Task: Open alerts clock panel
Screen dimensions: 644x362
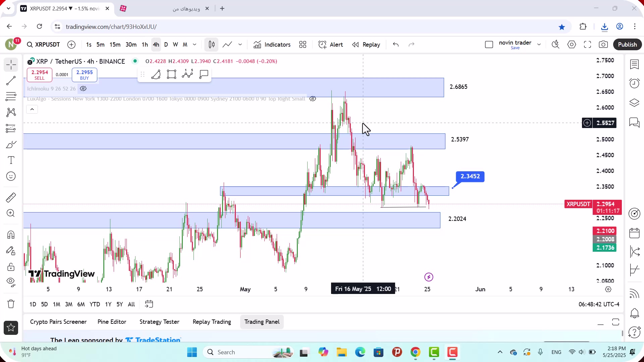Action: [x=634, y=83]
